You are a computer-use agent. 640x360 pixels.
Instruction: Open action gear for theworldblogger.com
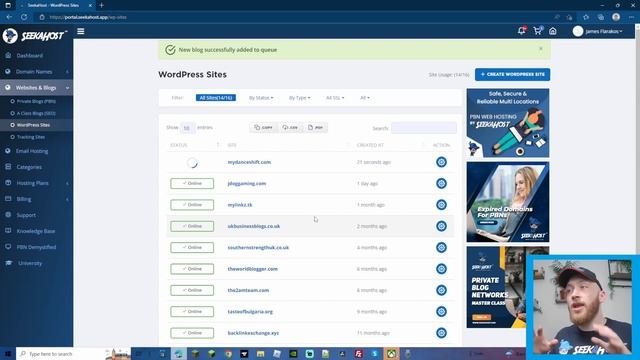441,269
